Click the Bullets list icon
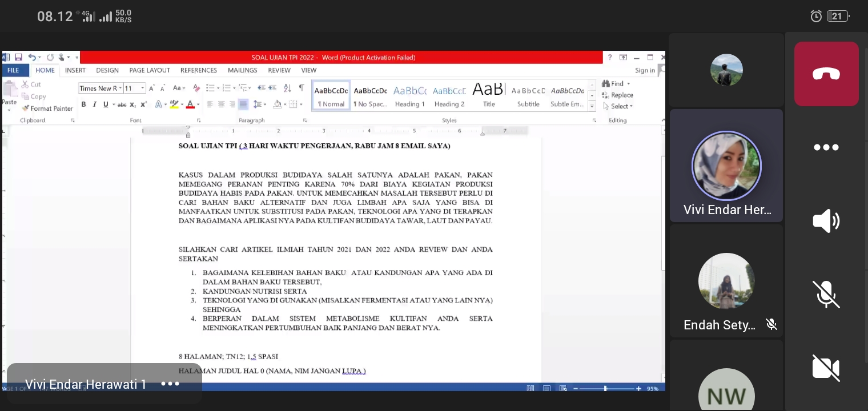 (210, 88)
